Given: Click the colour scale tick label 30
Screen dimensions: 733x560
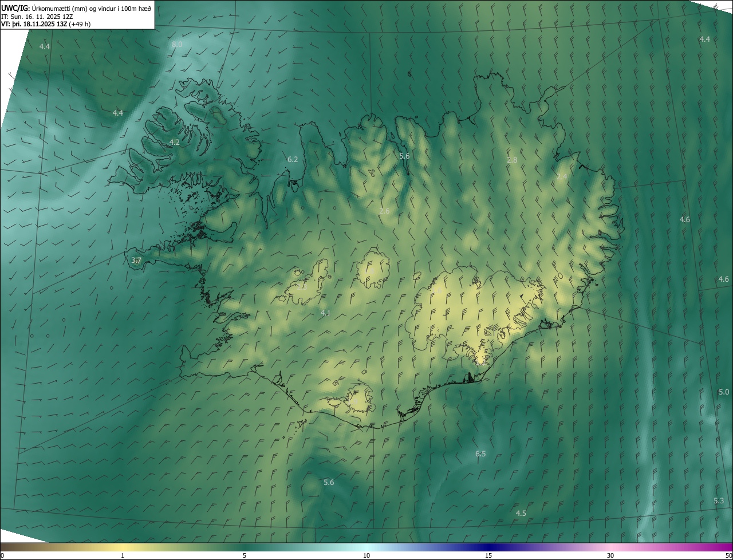Looking at the screenshot, I should 610,555.
